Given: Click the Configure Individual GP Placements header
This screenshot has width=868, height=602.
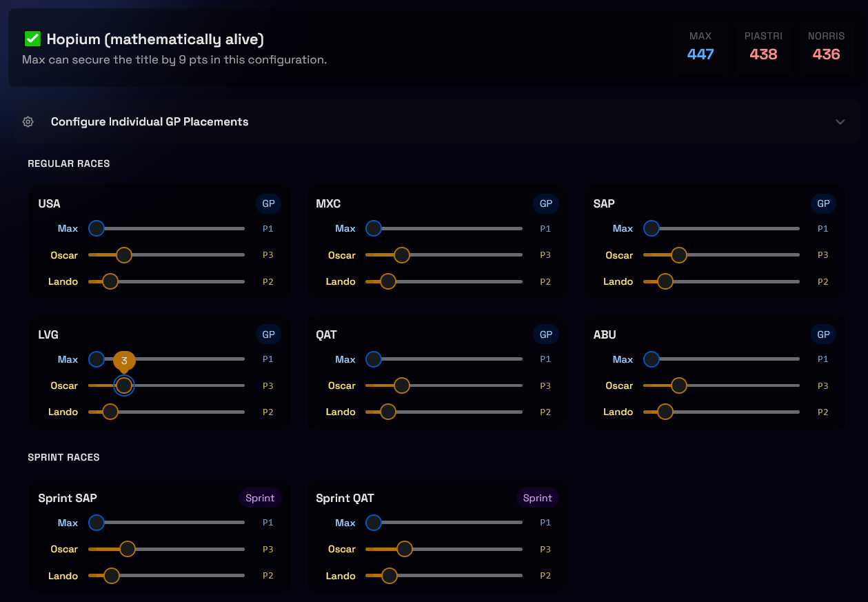Looking at the screenshot, I should [150, 122].
